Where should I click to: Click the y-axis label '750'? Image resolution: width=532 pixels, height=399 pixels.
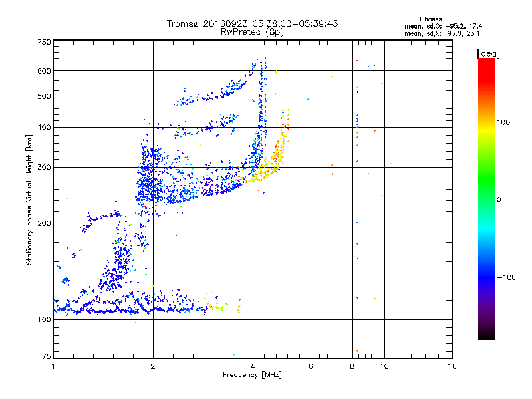pyautogui.click(x=44, y=42)
